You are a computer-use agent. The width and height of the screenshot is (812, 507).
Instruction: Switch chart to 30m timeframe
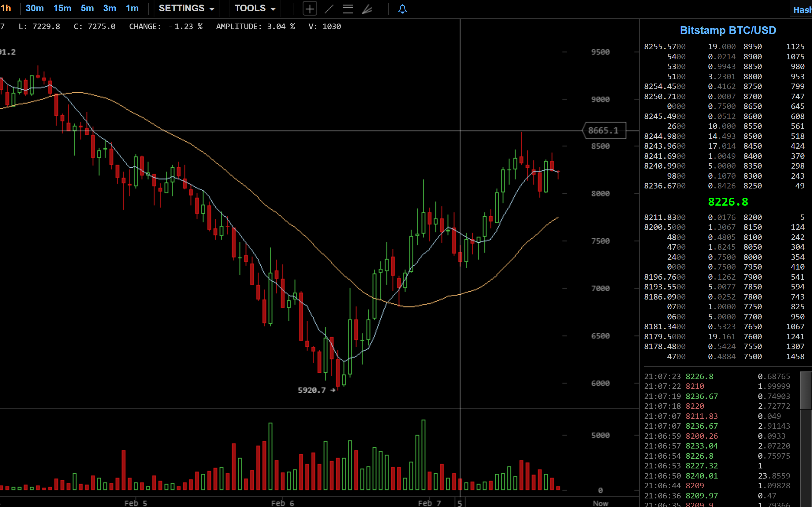pyautogui.click(x=35, y=8)
